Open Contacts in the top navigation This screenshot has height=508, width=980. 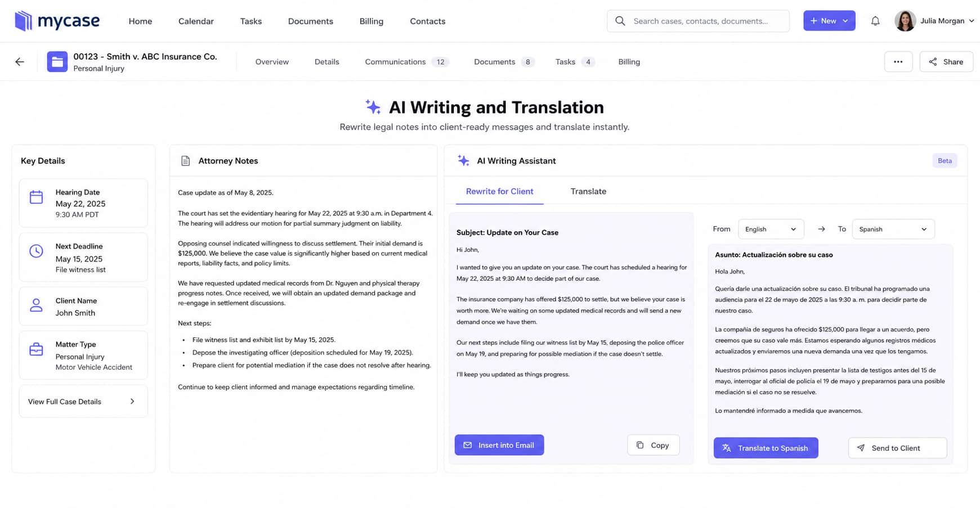tap(428, 21)
